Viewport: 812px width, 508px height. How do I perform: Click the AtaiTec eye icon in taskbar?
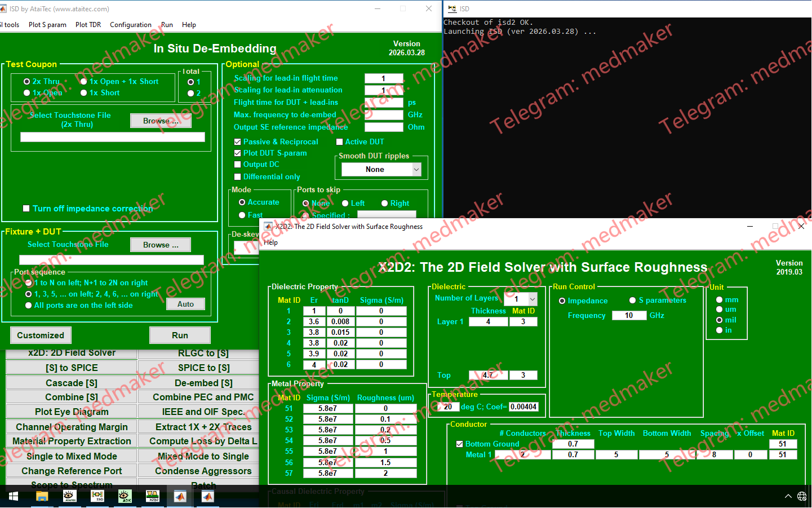(x=70, y=496)
